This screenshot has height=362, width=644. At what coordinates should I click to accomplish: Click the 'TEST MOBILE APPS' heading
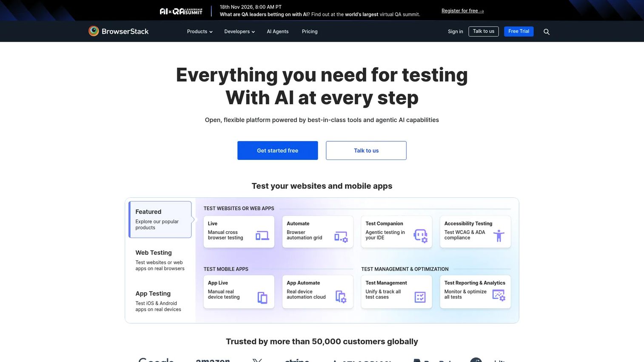[x=226, y=269]
